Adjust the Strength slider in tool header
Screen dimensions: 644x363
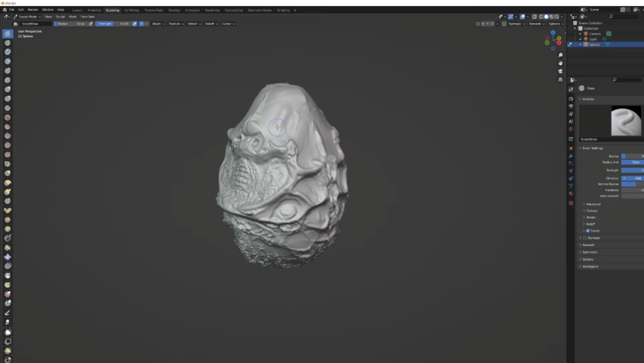pos(113,24)
